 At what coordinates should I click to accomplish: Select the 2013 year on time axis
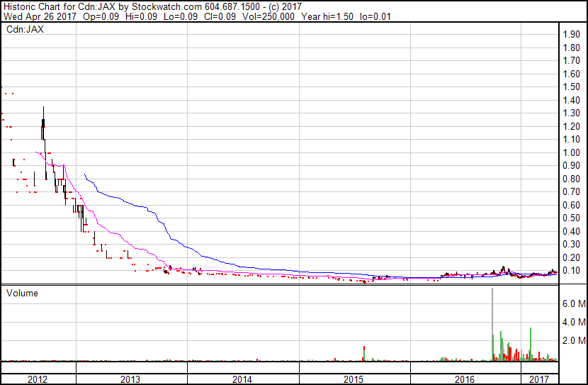tap(131, 379)
